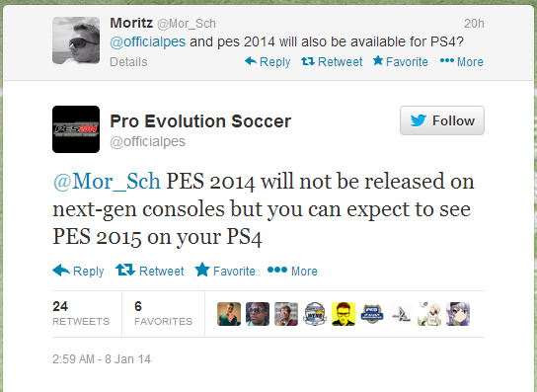Screen dimensions: 537x392
Task: Open More options on Moritz's tweet
Action: click(462, 61)
